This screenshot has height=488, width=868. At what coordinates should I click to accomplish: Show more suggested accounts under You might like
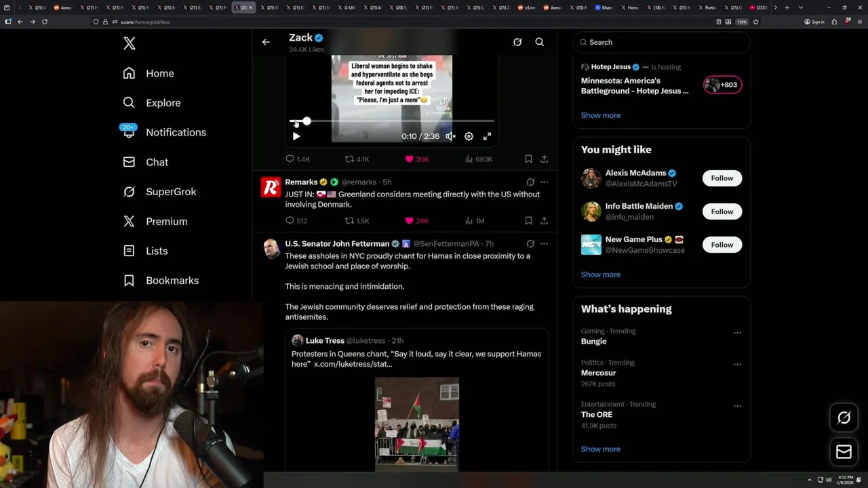pyautogui.click(x=600, y=274)
